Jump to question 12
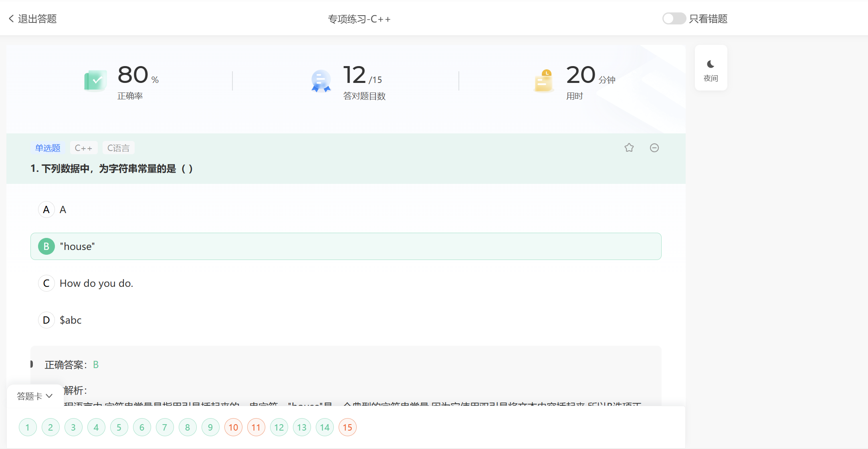Image resolution: width=868 pixels, height=449 pixels. (x=279, y=427)
